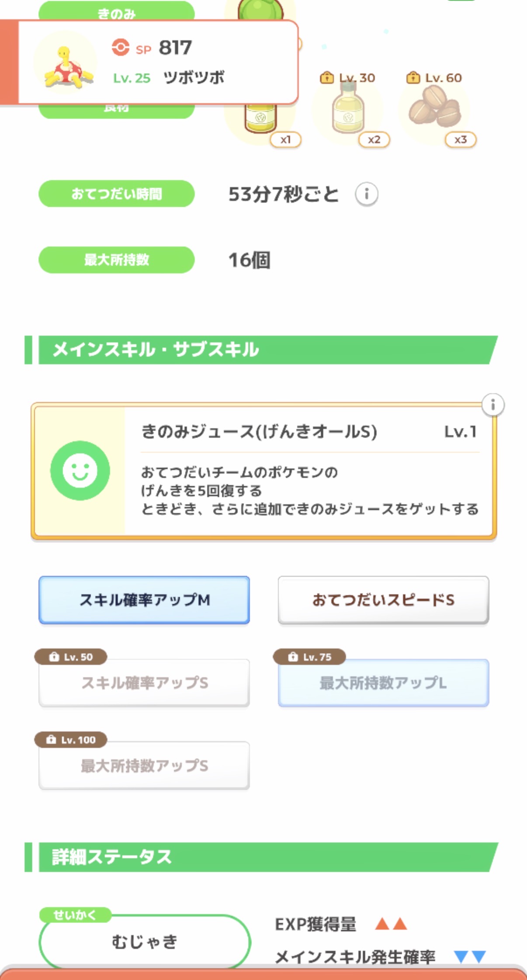Tap the info icon beside おてつだい時間
Image resolution: width=527 pixels, height=980 pixels.
(x=366, y=194)
